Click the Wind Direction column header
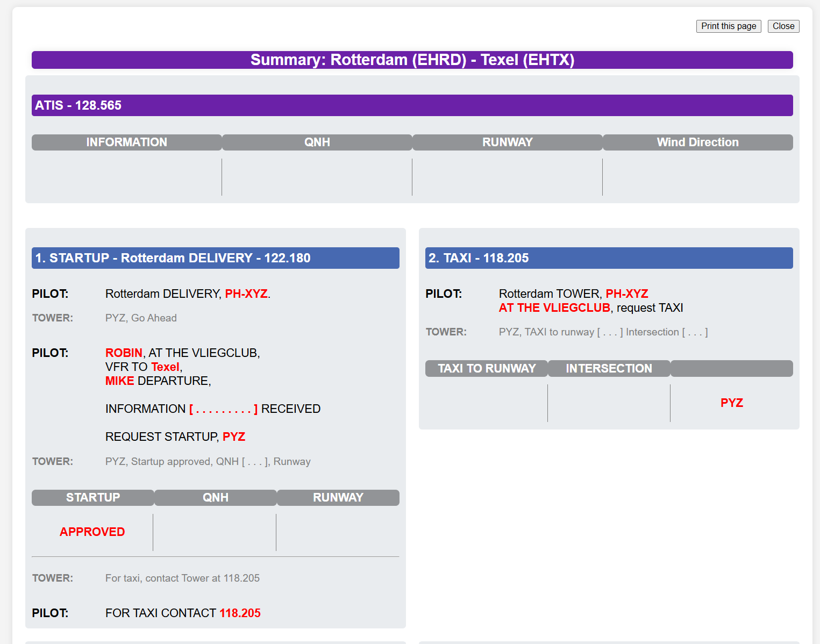 click(x=697, y=142)
